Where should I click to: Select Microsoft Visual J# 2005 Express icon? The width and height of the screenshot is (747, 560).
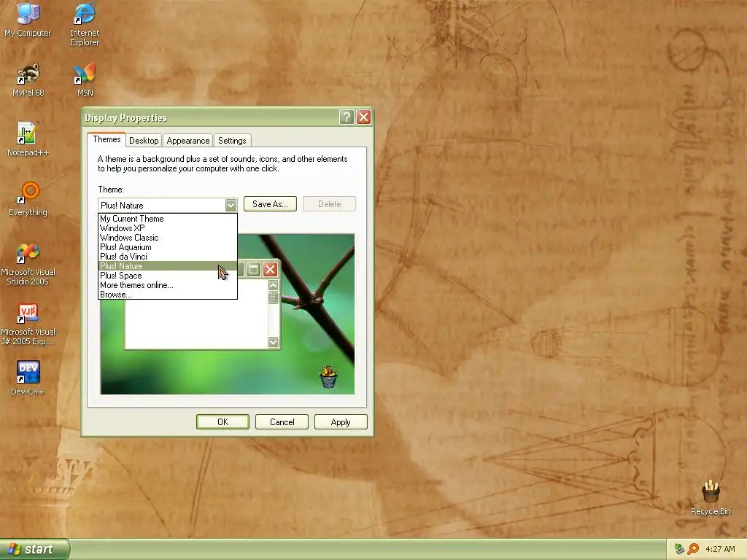click(x=28, y=324)
